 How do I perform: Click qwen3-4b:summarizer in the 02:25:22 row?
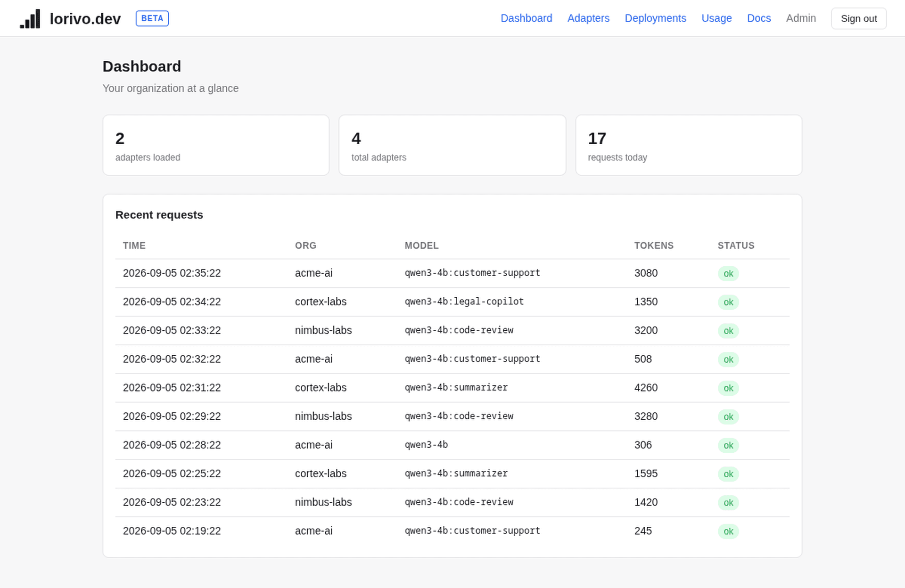pos(456,474)
